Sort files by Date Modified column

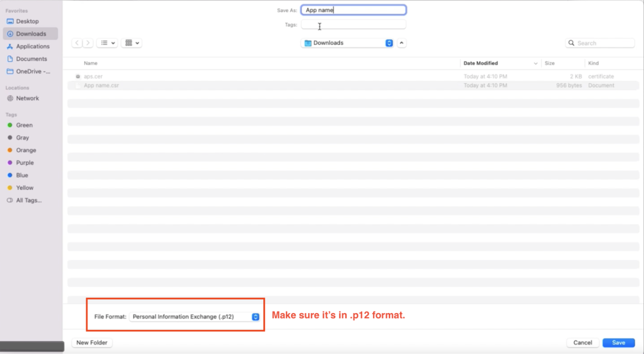[481, 63]
